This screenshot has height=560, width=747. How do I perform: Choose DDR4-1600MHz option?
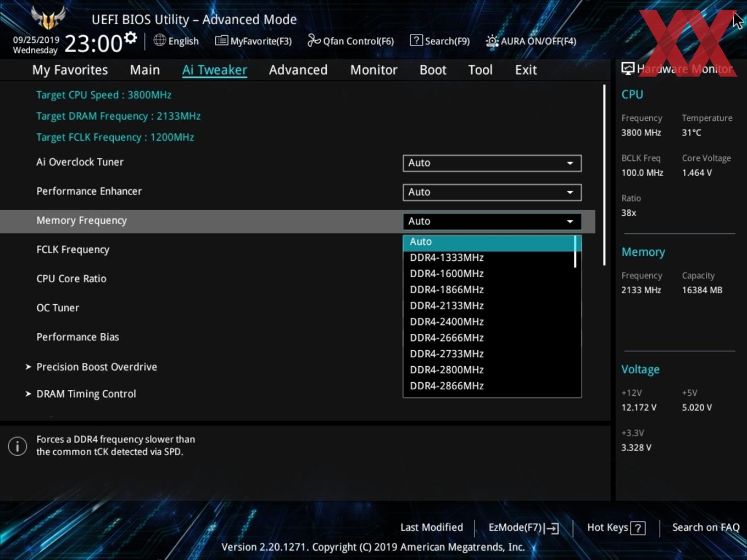[488, 273]
